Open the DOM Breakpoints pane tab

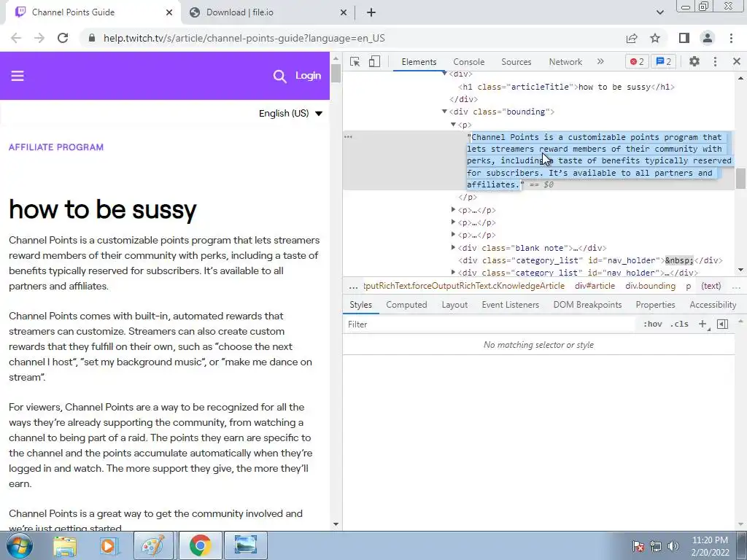coord(587,305)
